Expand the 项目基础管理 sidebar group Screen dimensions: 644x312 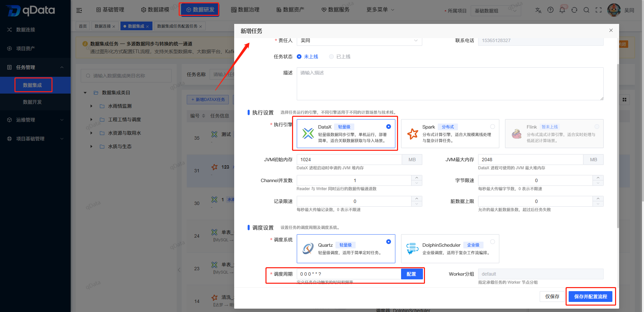point(35,139)
